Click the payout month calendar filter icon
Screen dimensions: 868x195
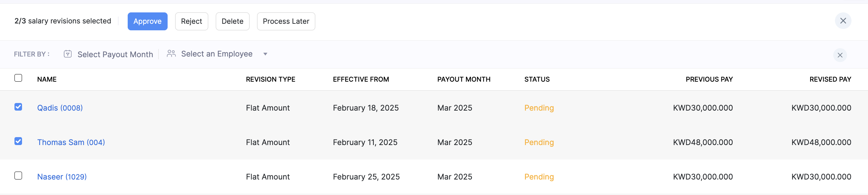coord(68,54)
